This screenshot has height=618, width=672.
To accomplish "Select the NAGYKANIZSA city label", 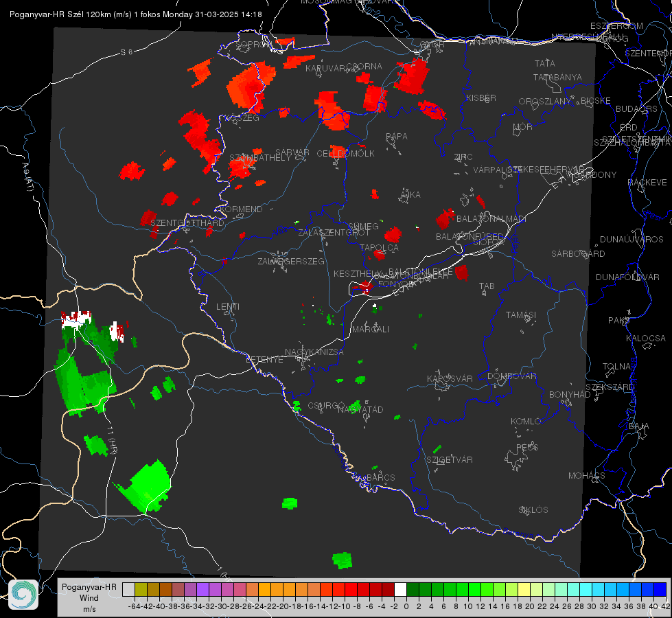I will (x=314, y=352).
